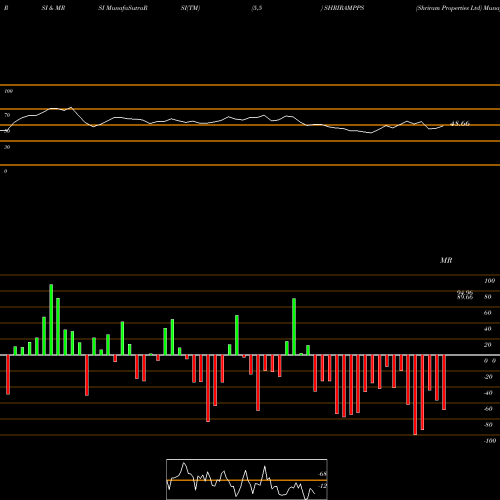Click the MR axis label '-100'
The height and width of the screenshot is (500, 500).
(x=490, y=441)
